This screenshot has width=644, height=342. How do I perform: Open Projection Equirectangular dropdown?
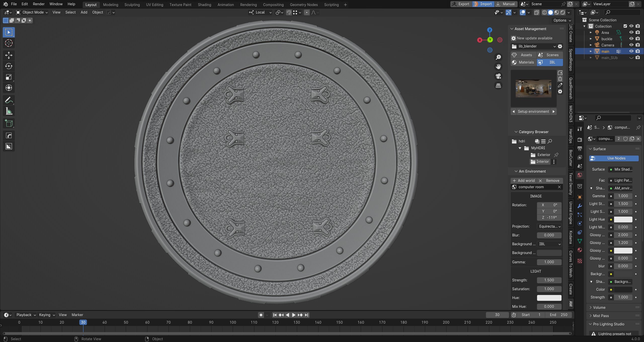549,226
